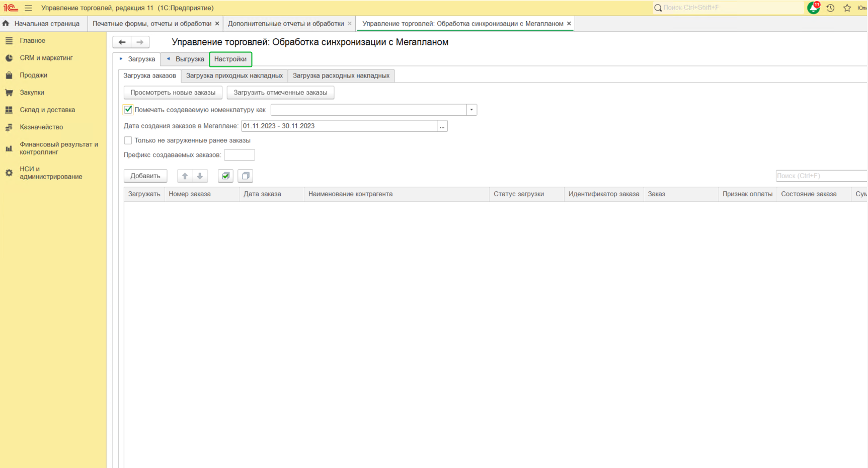Sort by Дата заказа column header
The height and width of the screenshot is (468, 868).
[x=272, y=194]
